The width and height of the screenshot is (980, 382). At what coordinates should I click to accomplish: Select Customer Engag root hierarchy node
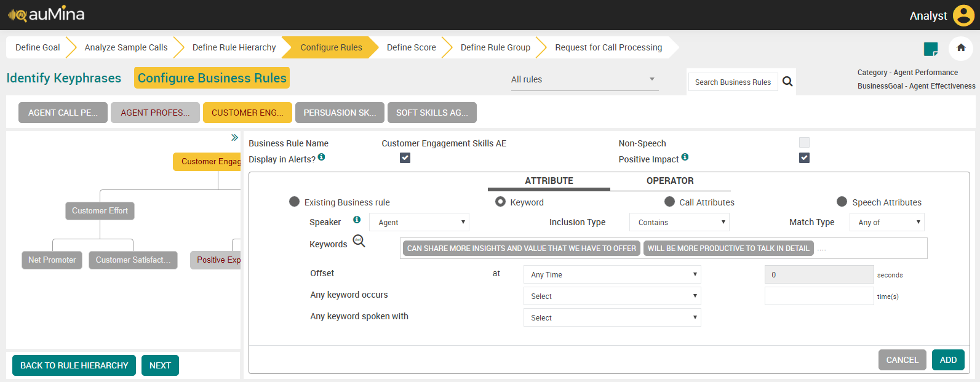click(207, 161)
